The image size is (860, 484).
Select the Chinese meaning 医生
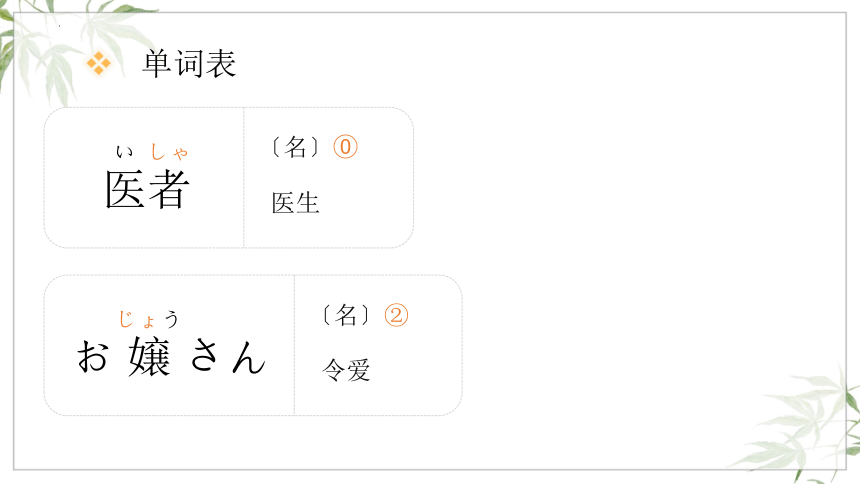click(296, 203)
